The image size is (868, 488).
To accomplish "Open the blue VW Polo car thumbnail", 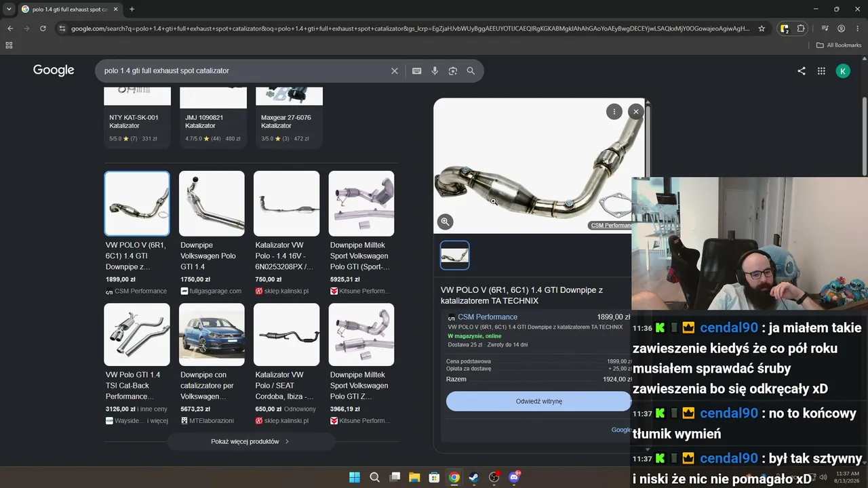I will pos(212,334).
